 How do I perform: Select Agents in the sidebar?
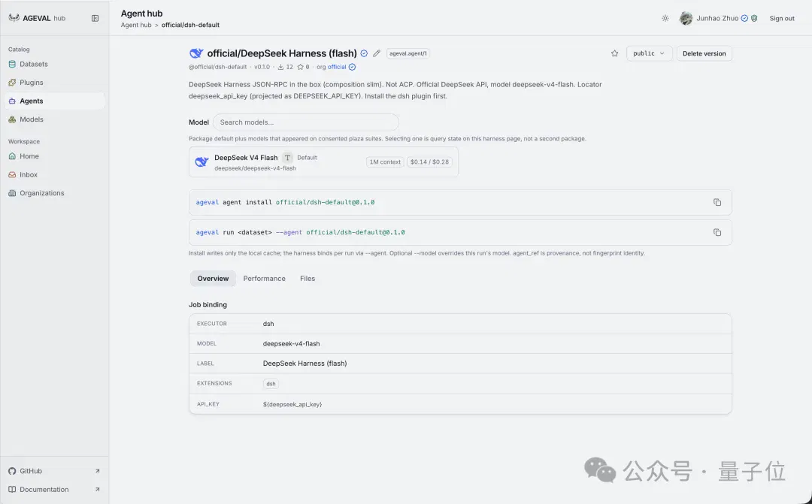54,101
